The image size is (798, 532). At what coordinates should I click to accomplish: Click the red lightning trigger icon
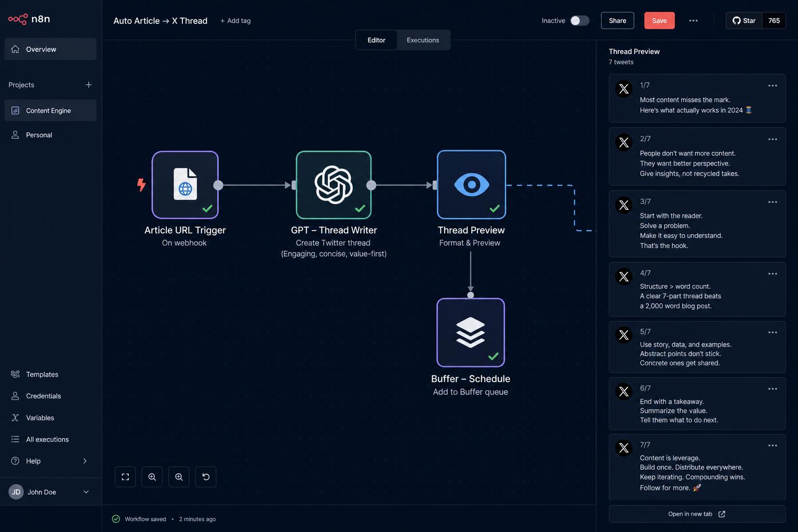tap(141, 184)
